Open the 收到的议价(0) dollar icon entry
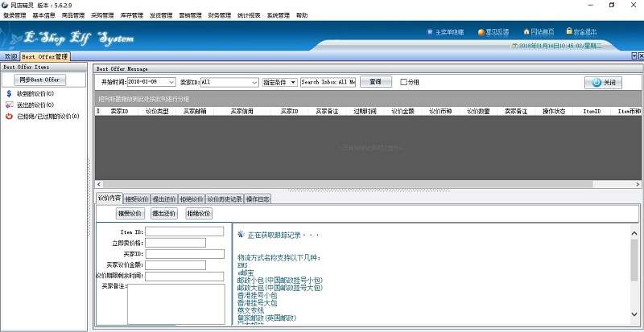The width and height of the screenshot is (644, 332). pos(30,94)
